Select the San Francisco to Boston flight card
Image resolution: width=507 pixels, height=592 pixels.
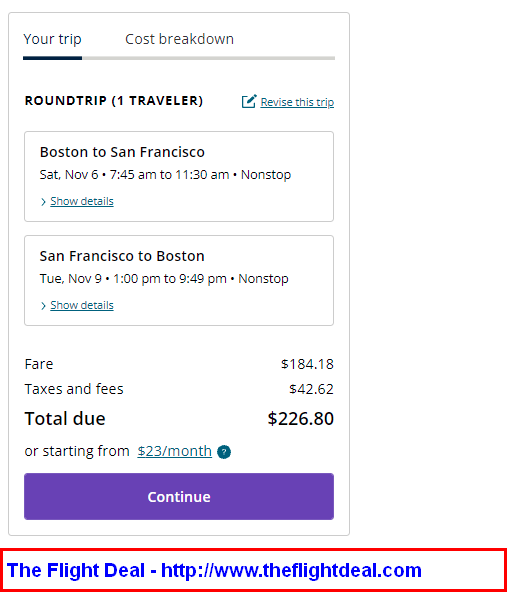179,281
